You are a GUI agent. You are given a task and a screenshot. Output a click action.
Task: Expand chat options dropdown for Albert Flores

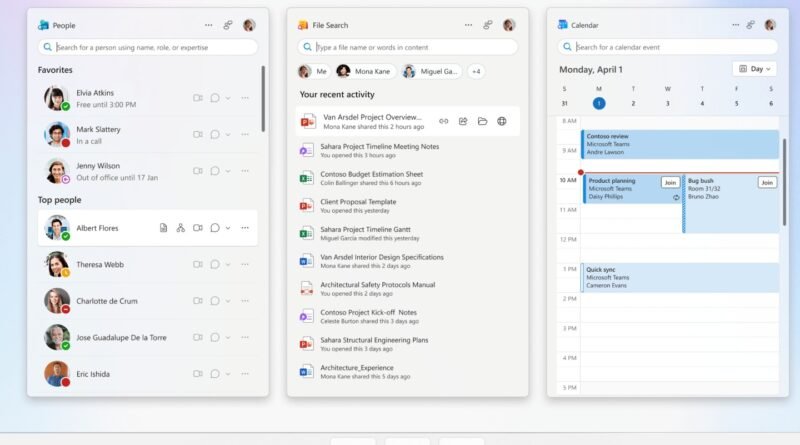tap(228, 228)
